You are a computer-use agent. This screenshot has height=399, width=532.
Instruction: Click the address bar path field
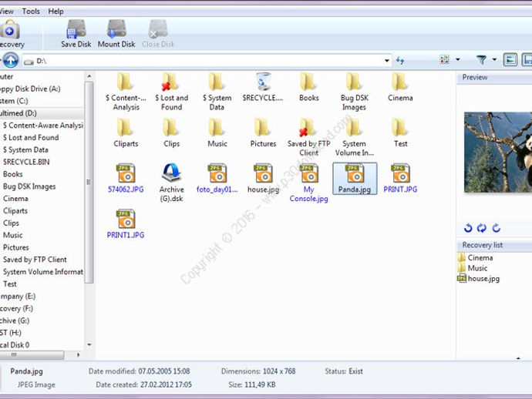pos(207,61)
